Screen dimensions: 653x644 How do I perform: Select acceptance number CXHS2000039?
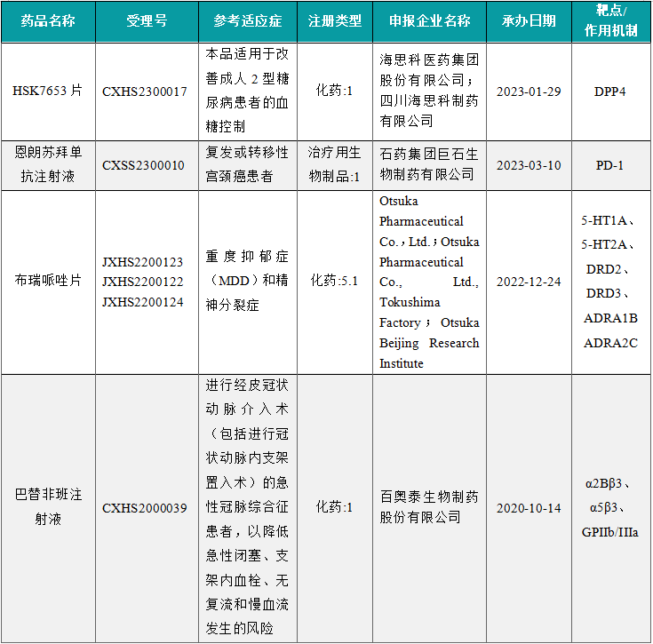tap(145, 508)
